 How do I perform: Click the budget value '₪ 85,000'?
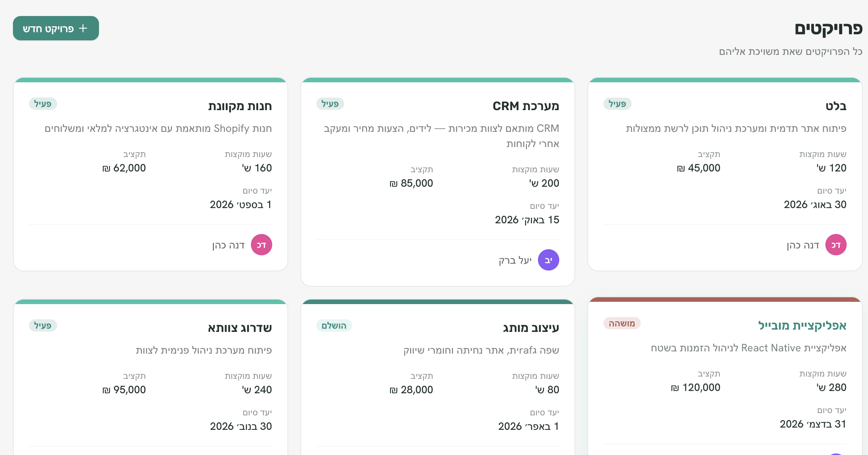coord(411,183)
